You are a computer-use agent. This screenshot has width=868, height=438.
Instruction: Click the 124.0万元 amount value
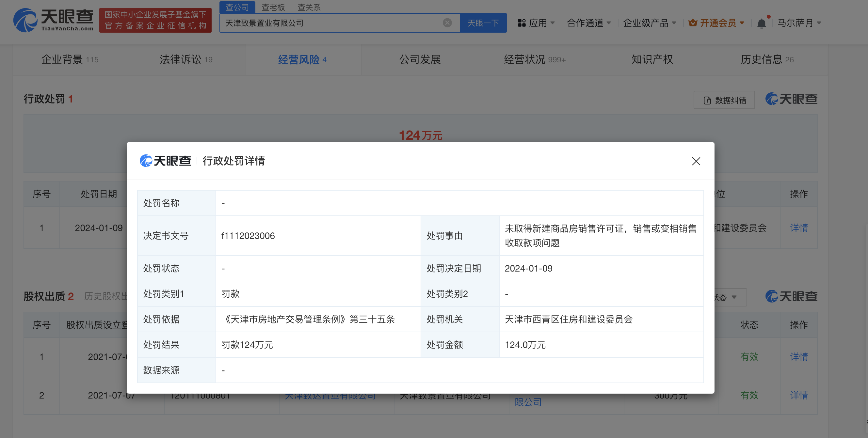click(x=525, y=345)
